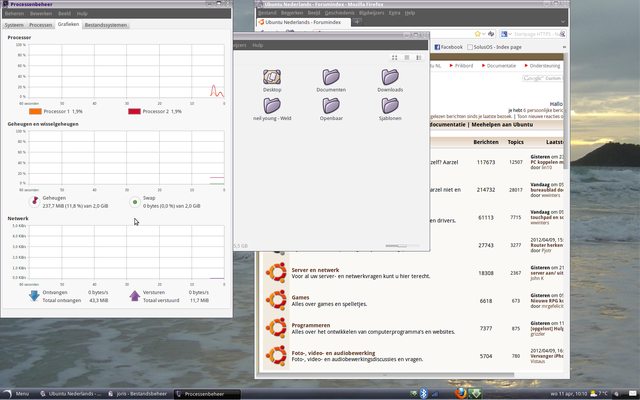
Task: Select the 'Ubuntu Nederlands - Forumindex' tab
Action: pos(303,22)
